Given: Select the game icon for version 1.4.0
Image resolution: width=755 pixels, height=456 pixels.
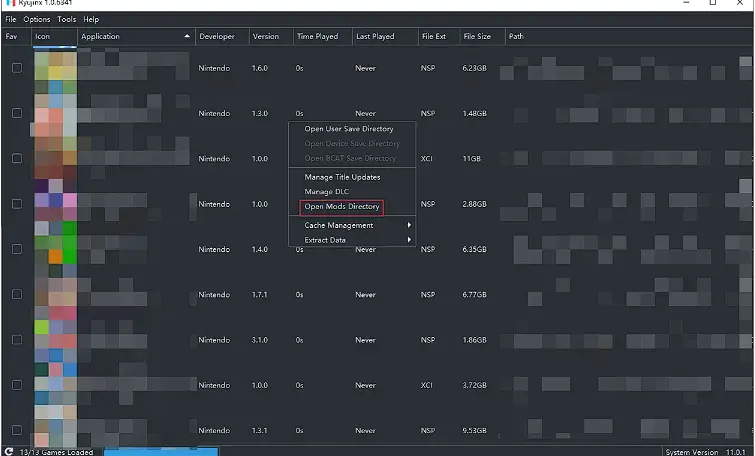Looking at the screenshot, I should click(54, 249).
